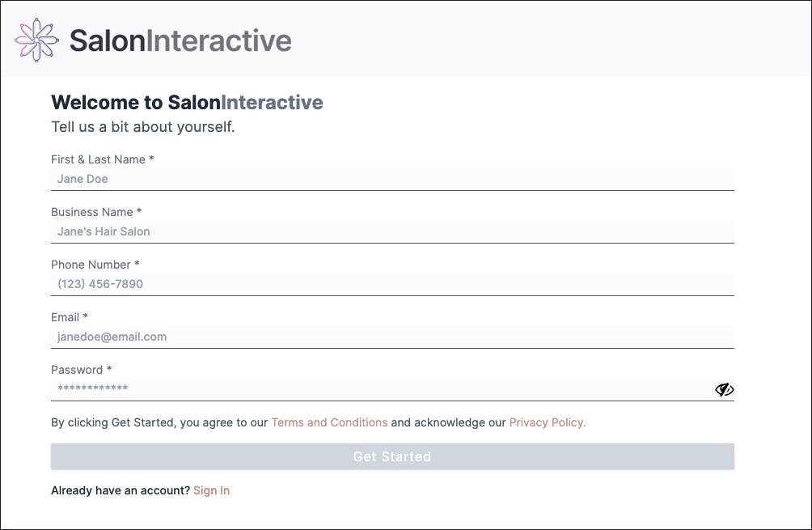Click the SalonInteractive wordmark in the header
Image resolution: width=812 pixels, height=530 pixels.
click(180, 40)
